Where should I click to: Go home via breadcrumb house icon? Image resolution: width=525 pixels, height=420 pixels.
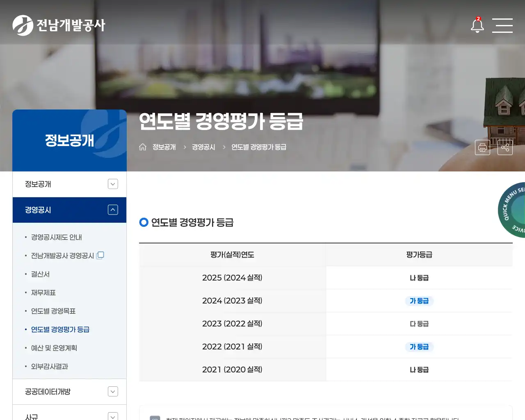(x=143, y=147)
